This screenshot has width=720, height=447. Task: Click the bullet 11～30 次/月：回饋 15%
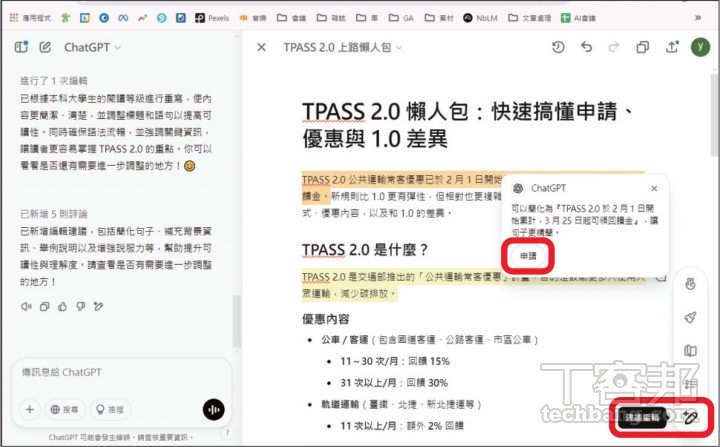[395, 362]
